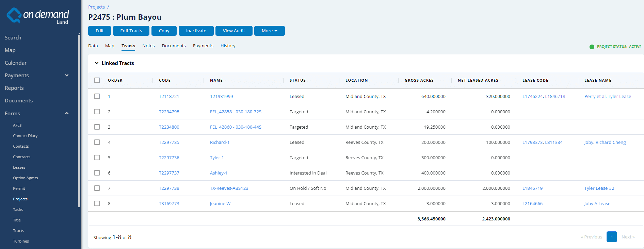Check the box for tract T2234800
The width and height of the screenshot is (644, 249).
coord(97,127)
